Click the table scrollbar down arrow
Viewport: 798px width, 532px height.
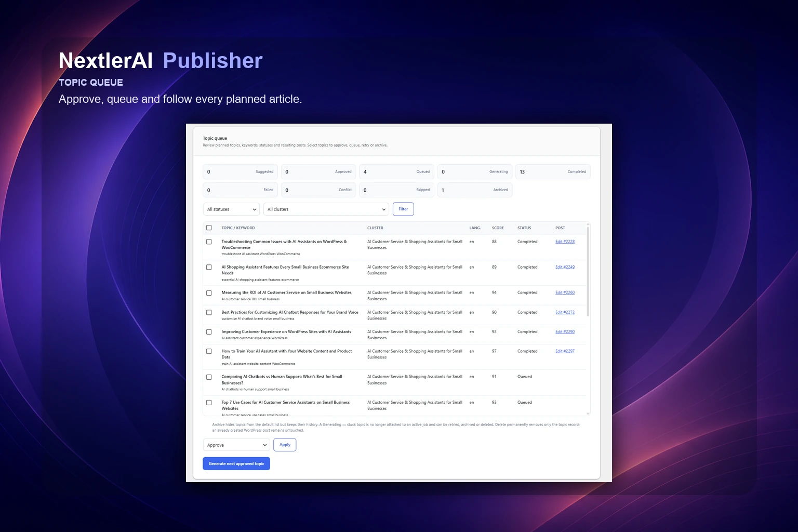[588, 414]
